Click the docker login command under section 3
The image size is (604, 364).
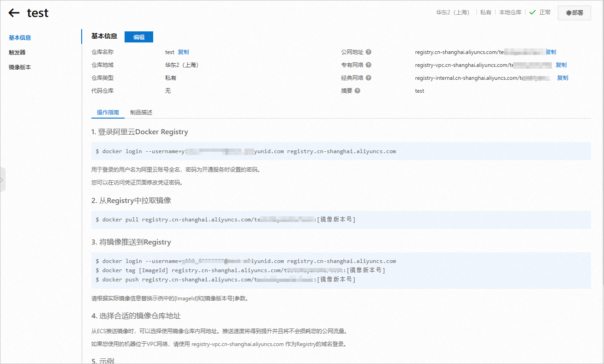point(246,261)
